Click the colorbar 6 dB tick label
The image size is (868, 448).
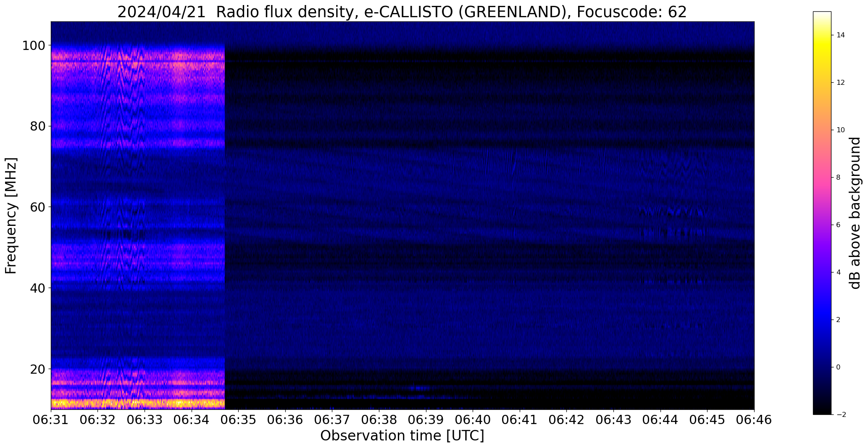pyautogui.click(x=838, y=225)
